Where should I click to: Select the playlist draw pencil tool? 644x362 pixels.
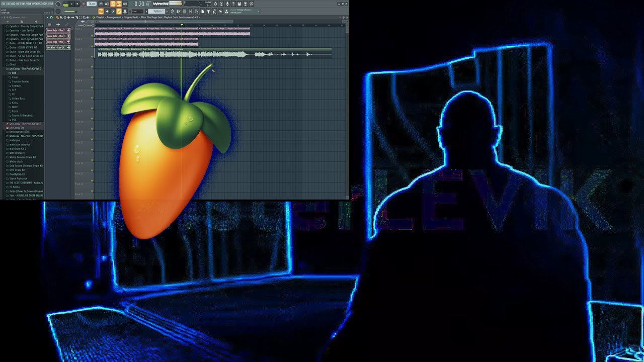[x=57, y=17]
